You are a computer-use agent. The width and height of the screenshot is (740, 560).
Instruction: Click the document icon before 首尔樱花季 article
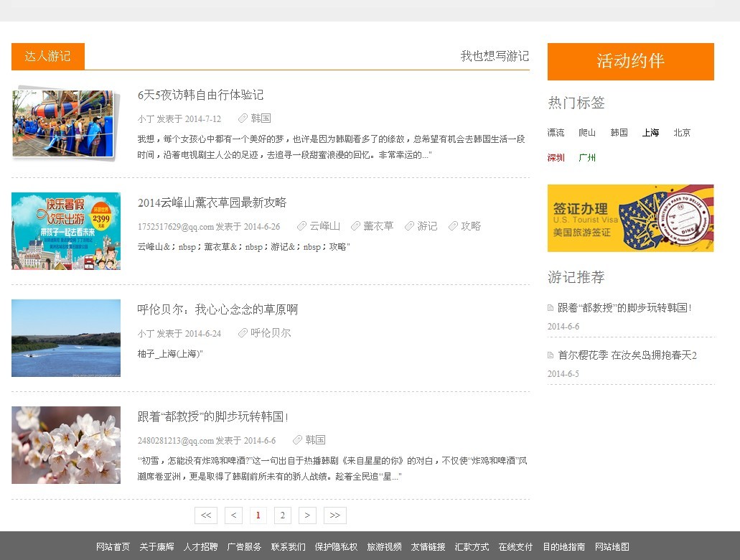coord(551,355)
